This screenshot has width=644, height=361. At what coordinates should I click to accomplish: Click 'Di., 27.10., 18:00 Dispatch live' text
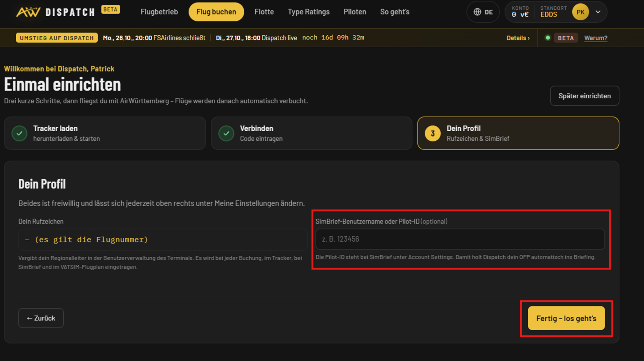click(256, 38)
